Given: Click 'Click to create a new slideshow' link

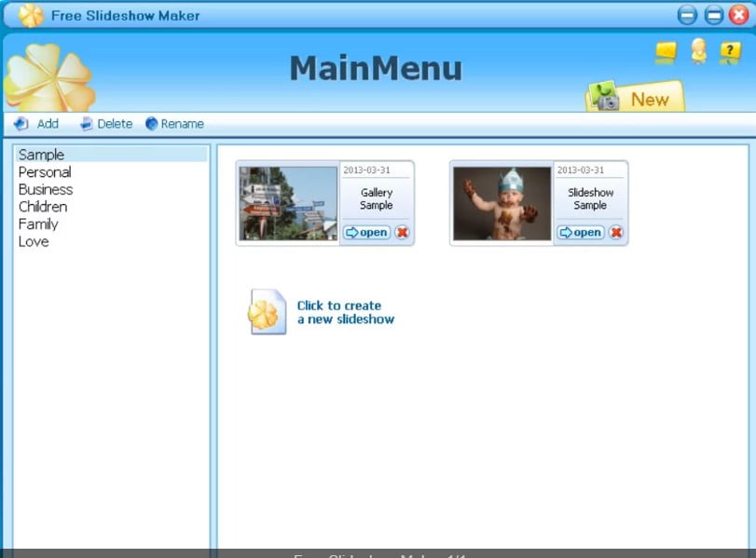Looking at the screenshot, I should 346,312.
